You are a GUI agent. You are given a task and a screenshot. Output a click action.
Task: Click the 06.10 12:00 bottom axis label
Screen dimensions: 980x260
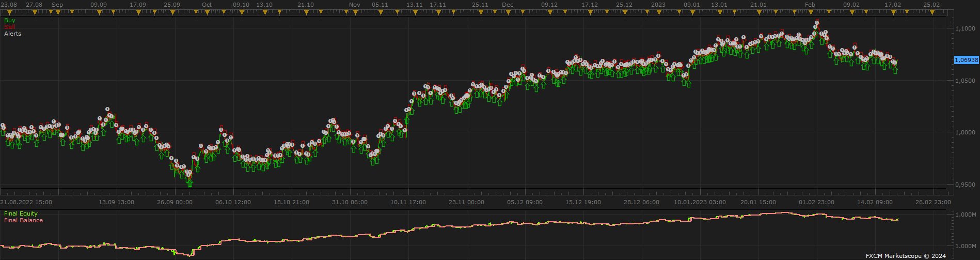tap(233, 202)
